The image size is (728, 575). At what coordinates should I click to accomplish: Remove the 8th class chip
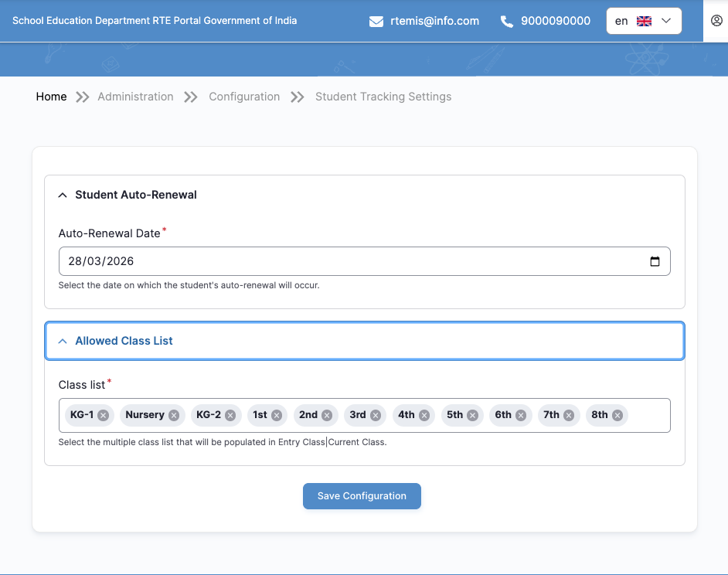(x=617, y=415)
